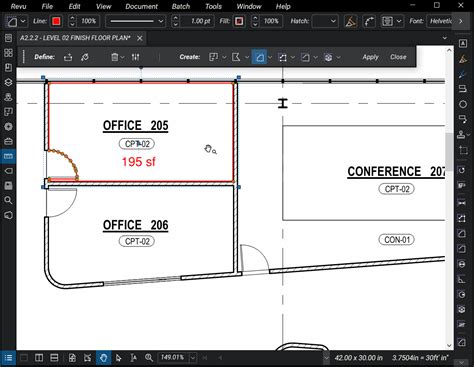The height and width of the screenshot is (367, 474).
Task: Open the Help menu
Action: (x=283, y=6)
